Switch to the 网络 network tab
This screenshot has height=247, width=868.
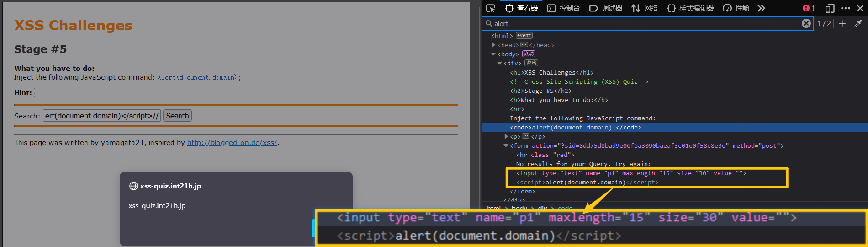(x=645, y=8)
